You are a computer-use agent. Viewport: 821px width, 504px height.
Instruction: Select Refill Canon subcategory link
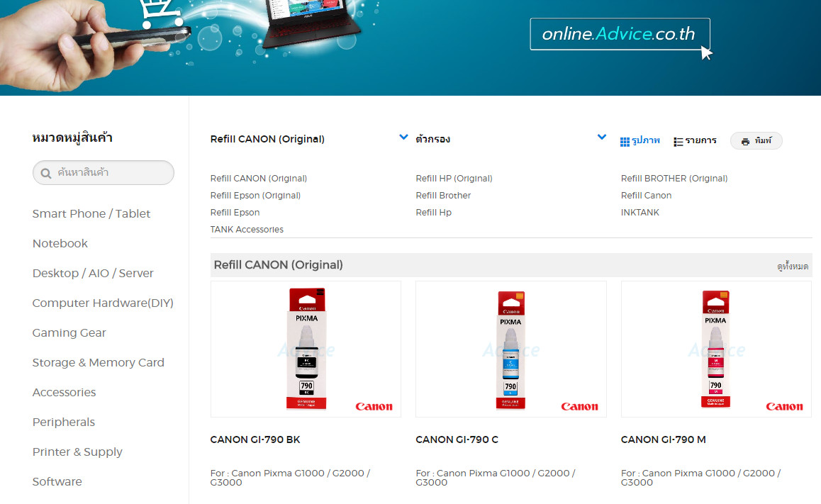[646, 195]
